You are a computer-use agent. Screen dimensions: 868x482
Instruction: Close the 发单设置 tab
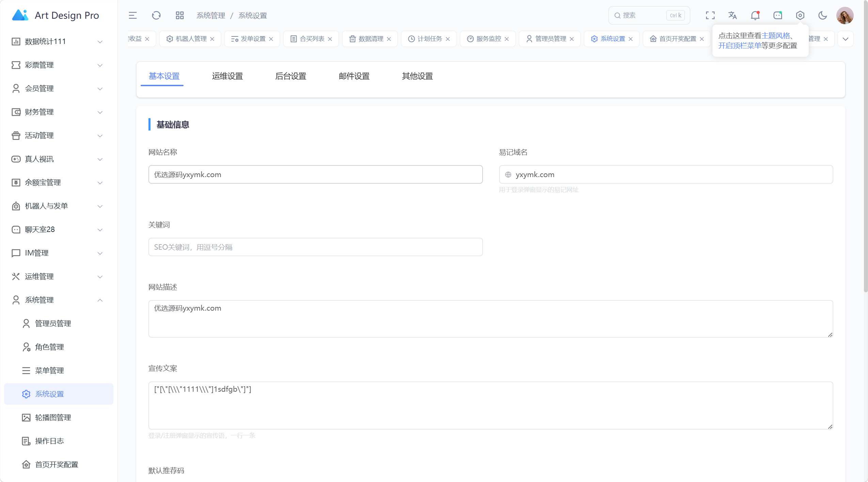(x=271, y=39)
